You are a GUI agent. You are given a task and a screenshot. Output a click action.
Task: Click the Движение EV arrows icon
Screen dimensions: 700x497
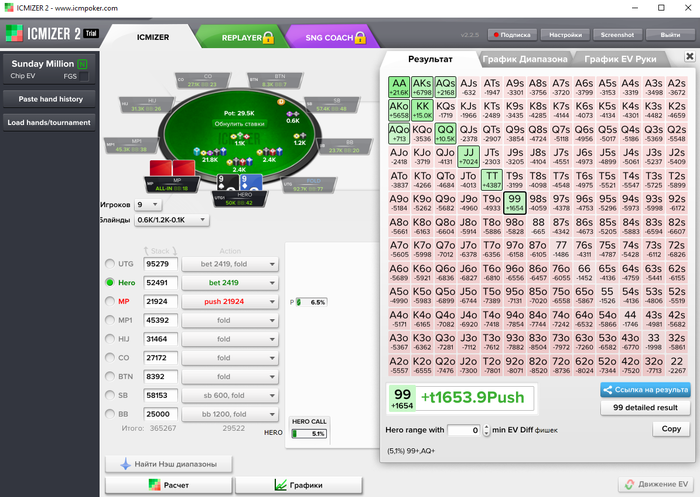point(629,484)
